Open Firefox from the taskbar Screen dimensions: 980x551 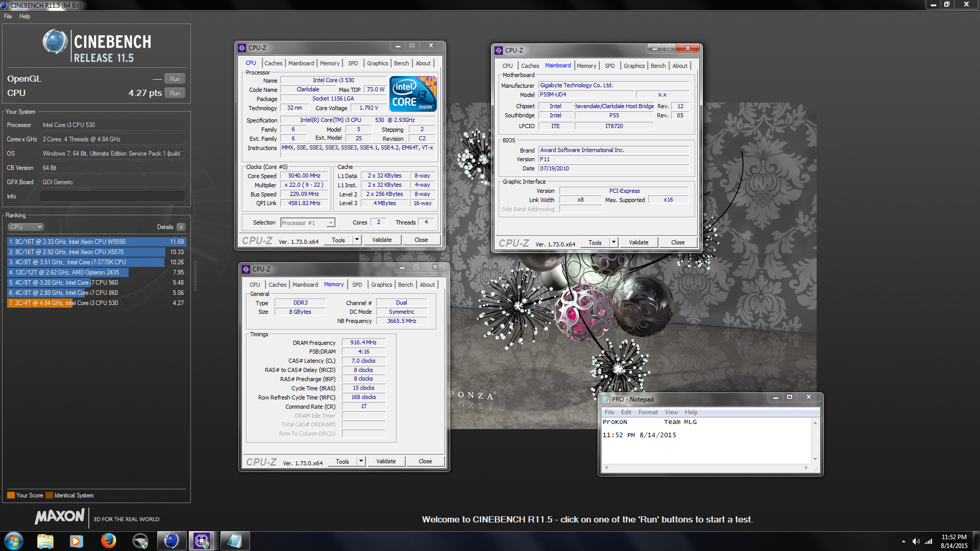point(108,541)
